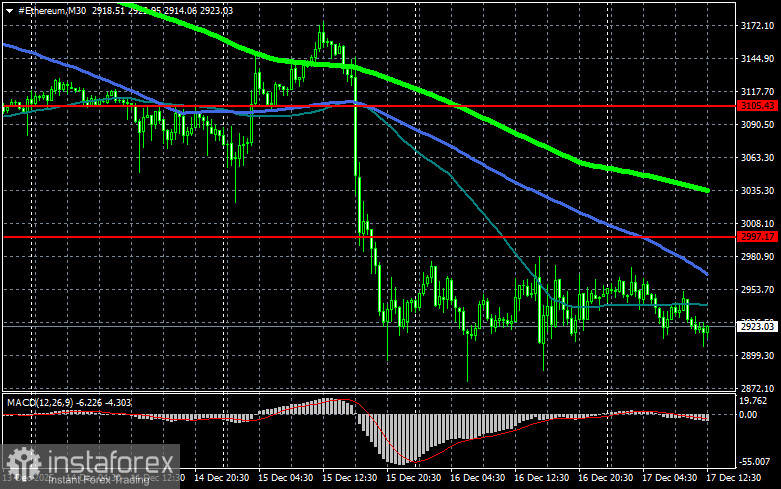Click the MACD scale value -55.007
781x489 pixels.
(x=755, y=462)
